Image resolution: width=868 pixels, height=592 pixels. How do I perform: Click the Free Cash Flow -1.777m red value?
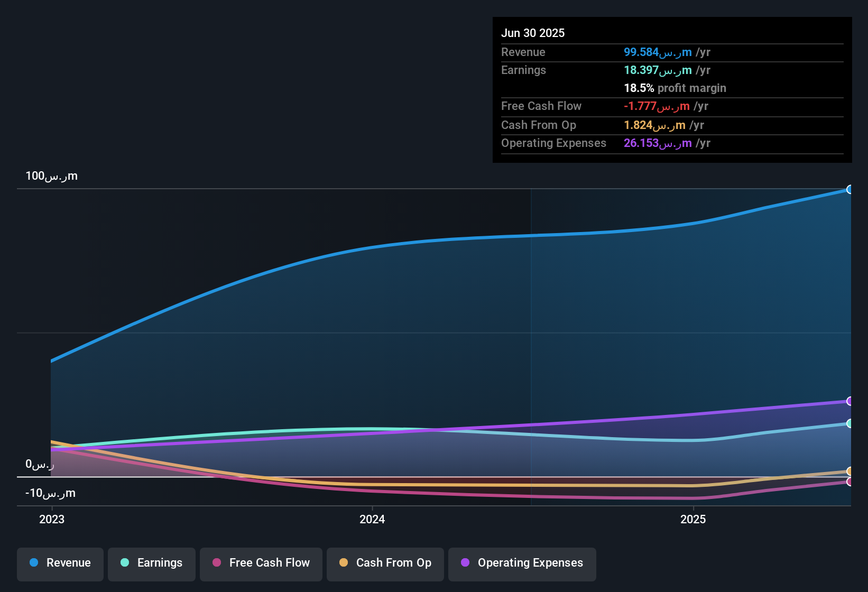[x=657, y=106]
